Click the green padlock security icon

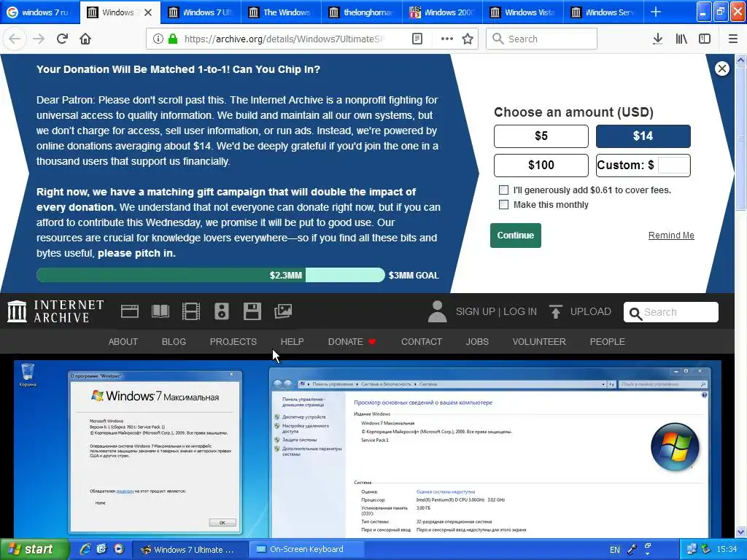[x=172, y=39]
